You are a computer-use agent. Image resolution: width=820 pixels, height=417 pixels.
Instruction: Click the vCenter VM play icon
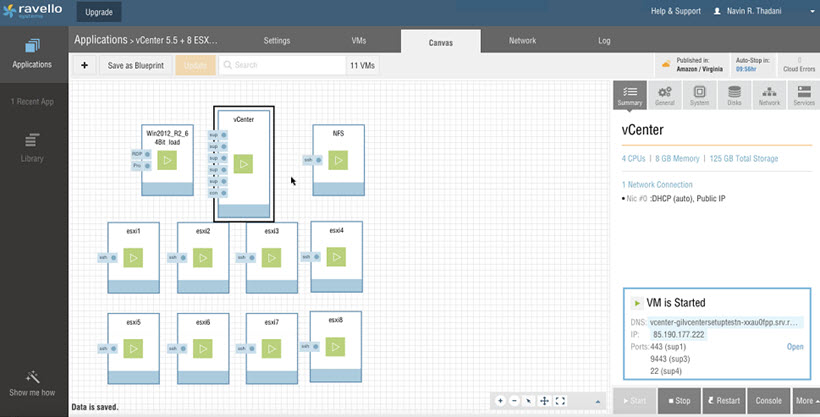[243, 164]
